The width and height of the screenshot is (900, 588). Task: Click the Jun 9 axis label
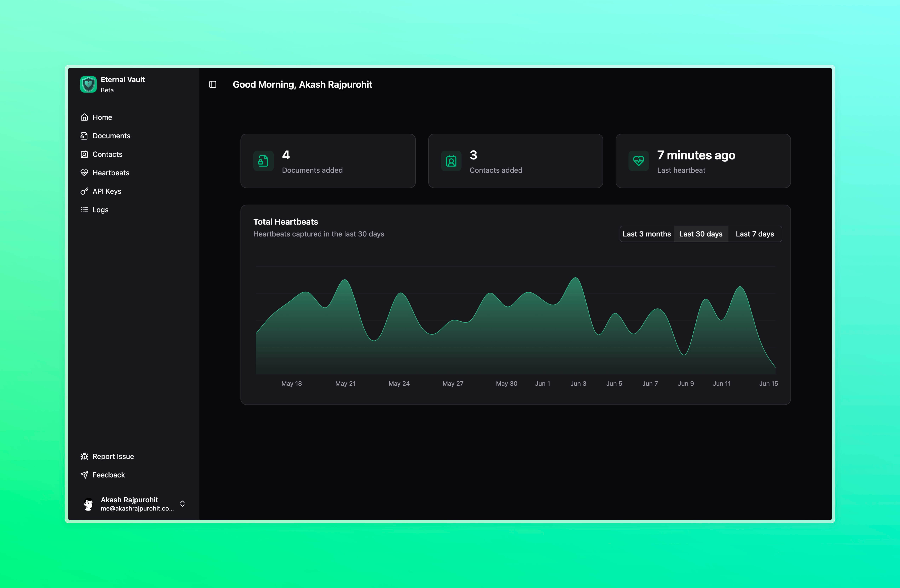click(x=686, y=384)
